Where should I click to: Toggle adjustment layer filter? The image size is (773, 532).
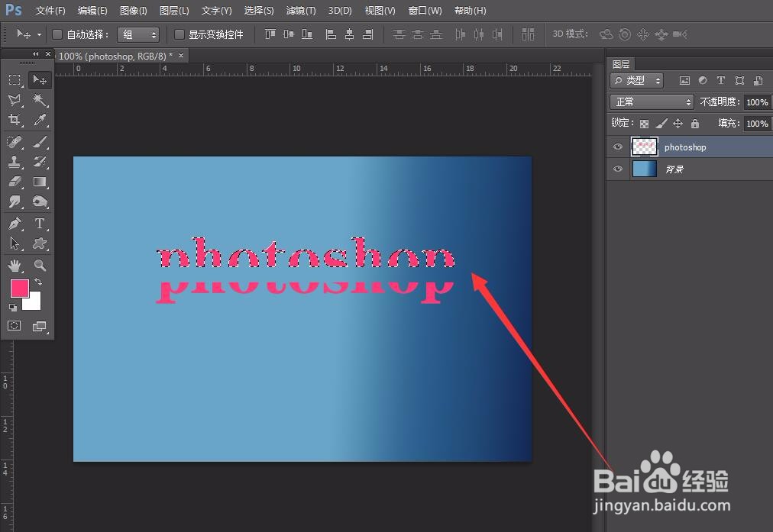click(x=703, y=80)
